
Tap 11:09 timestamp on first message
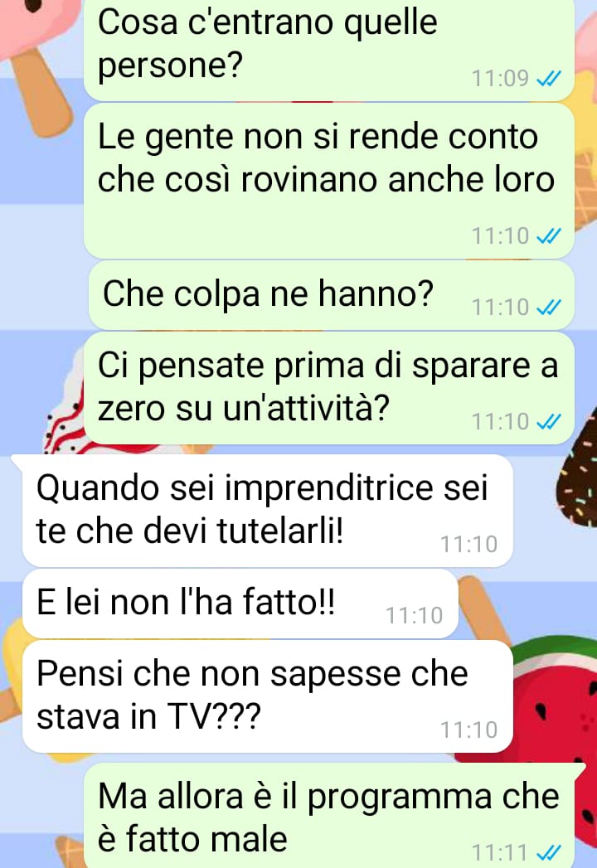tap(500, 79)
